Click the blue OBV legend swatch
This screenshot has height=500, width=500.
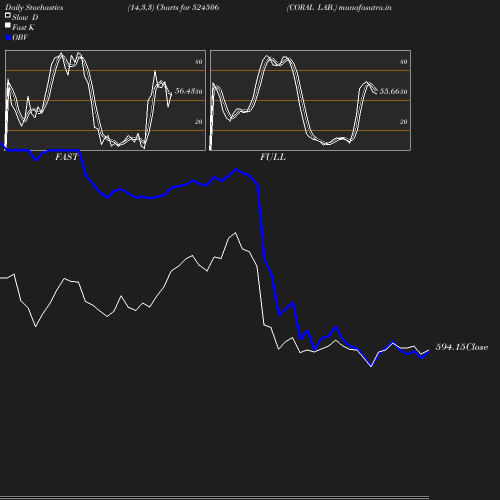[8, 38]
